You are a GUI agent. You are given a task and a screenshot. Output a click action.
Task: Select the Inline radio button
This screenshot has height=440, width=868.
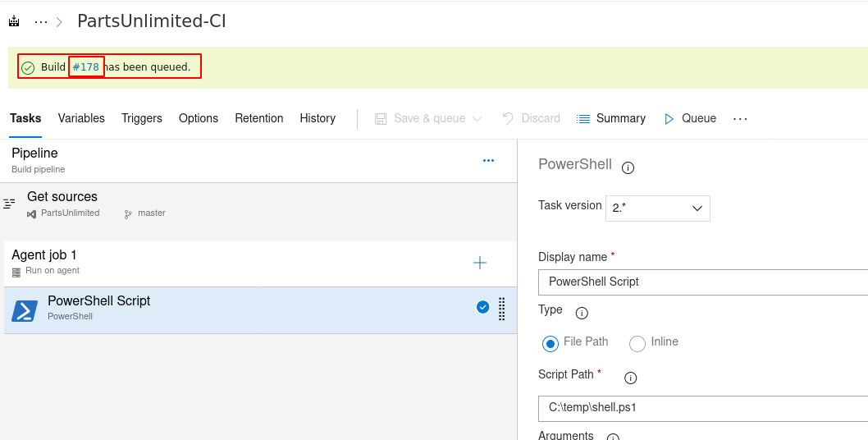coord(637,343)
